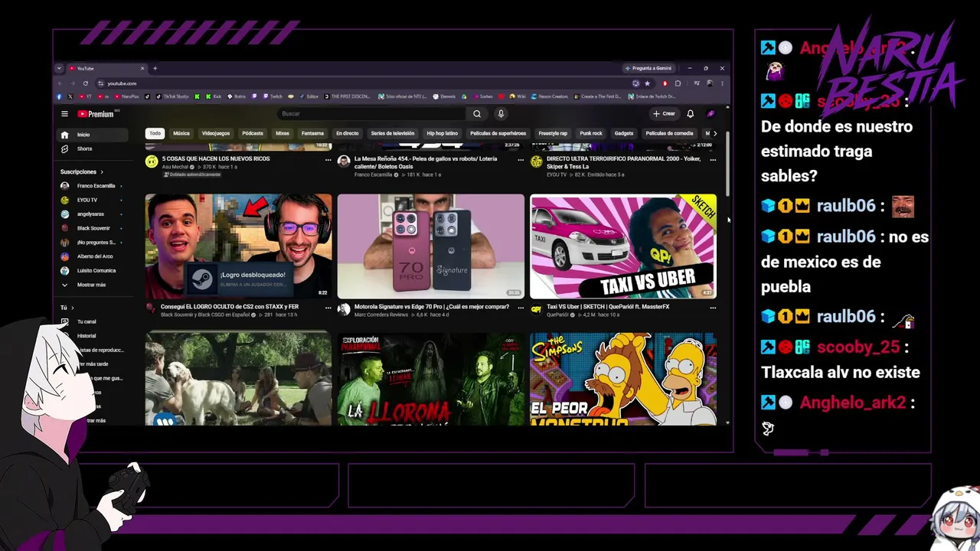Select the Punk rock chip
Viewport: 980px width, 551px height.
[591, 133]
